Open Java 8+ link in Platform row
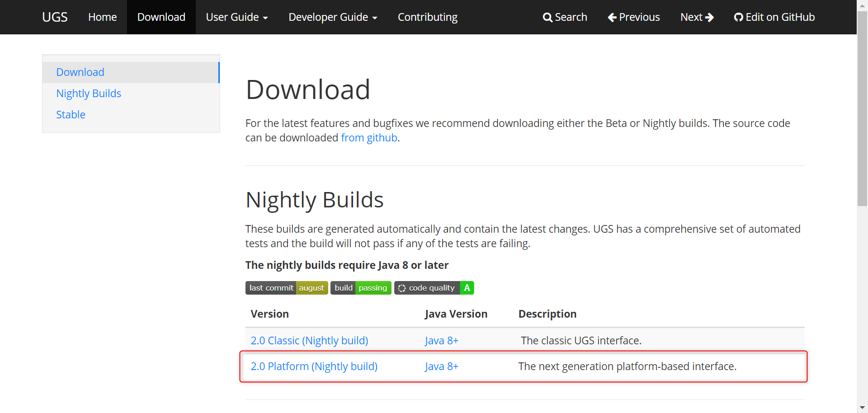 click(442, 366)
